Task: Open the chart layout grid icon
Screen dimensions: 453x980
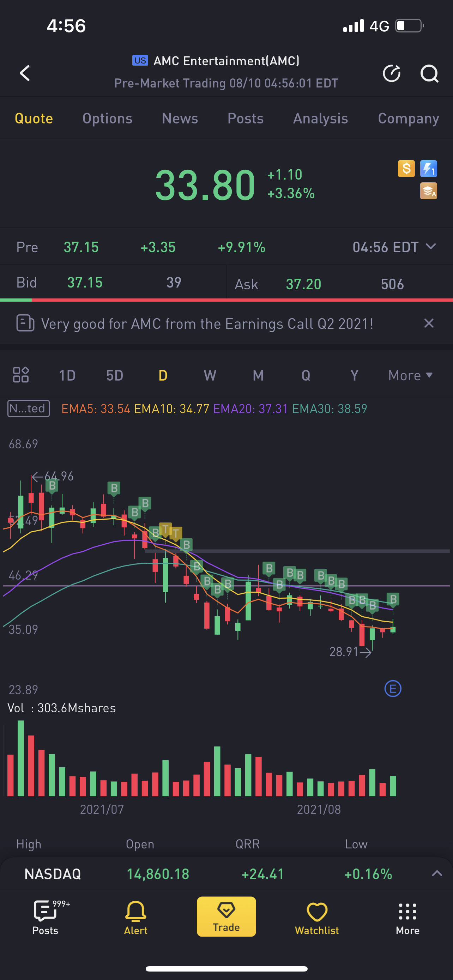Action: [x=21, y=375]
